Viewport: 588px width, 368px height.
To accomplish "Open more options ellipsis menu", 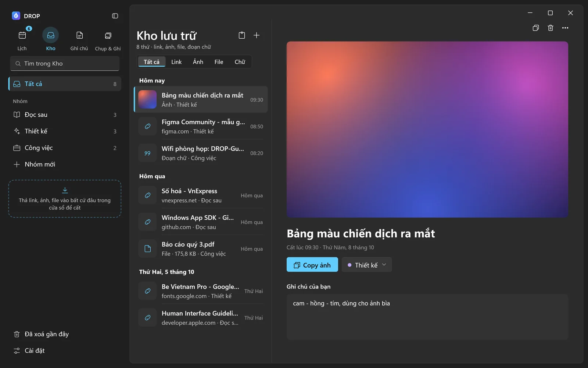I will [x=565, y=28].
